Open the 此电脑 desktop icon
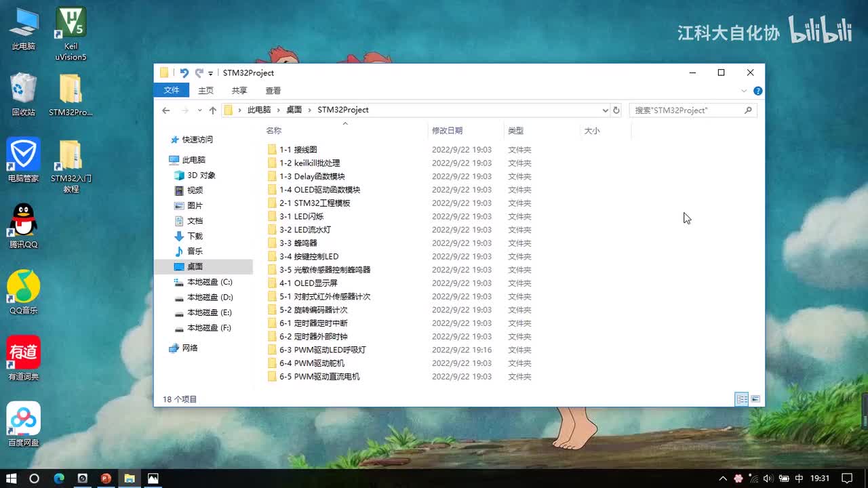This screenshot has width=868, height=488. [x=24, y=29]
